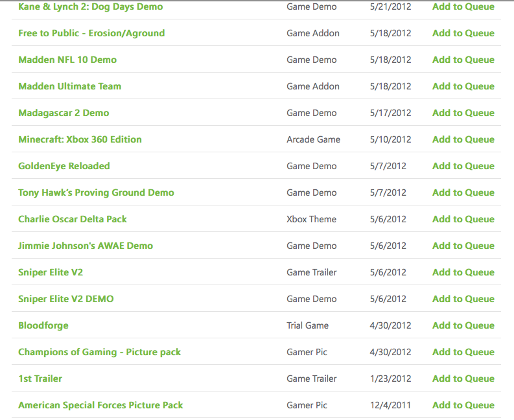Open Charlie Oscar Delta Pack theme
The width and height of the screenshot is (514, 420).
tap(73, 219)
